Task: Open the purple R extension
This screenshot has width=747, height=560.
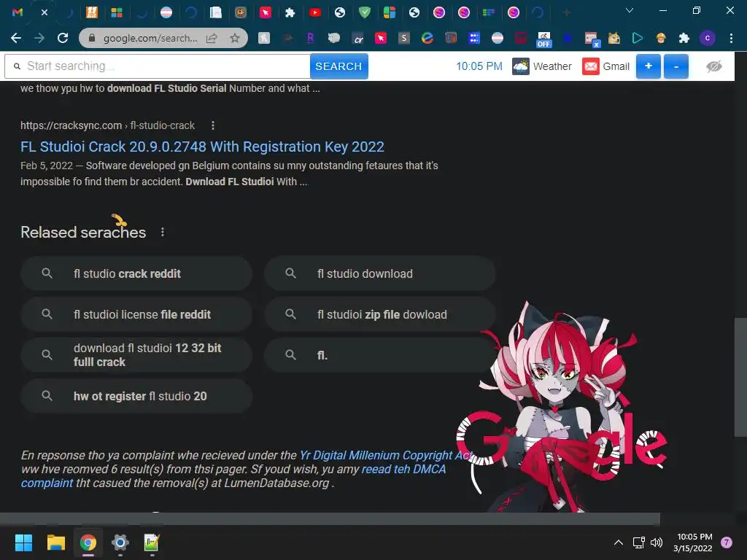Action: tap(310, 38)
